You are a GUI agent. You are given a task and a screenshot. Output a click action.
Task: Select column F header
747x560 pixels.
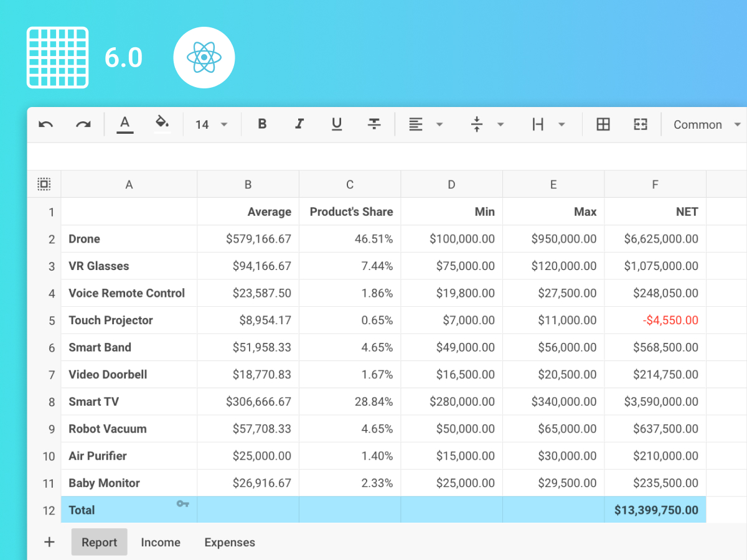pos(655,184)
